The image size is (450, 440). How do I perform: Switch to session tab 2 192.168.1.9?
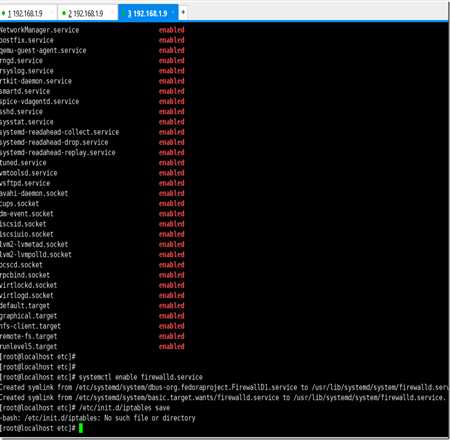[x=87, y=13]
